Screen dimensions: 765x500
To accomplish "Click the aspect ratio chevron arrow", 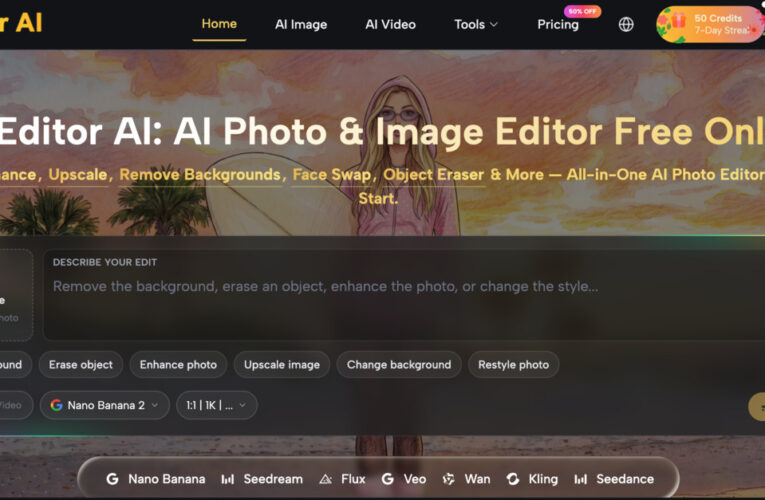I will (242, 405).
